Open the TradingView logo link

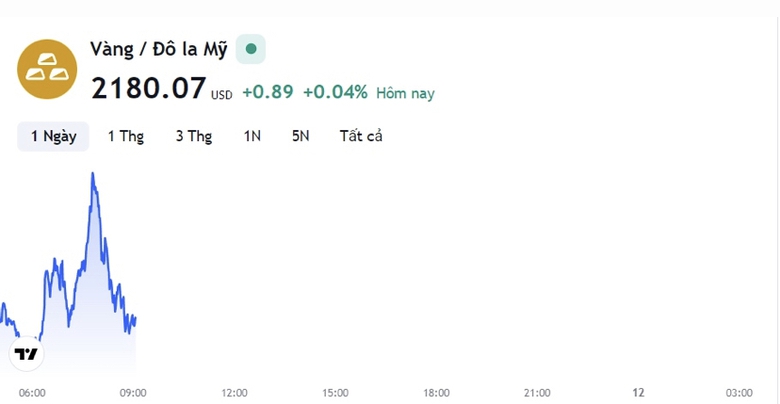point(26,354)
